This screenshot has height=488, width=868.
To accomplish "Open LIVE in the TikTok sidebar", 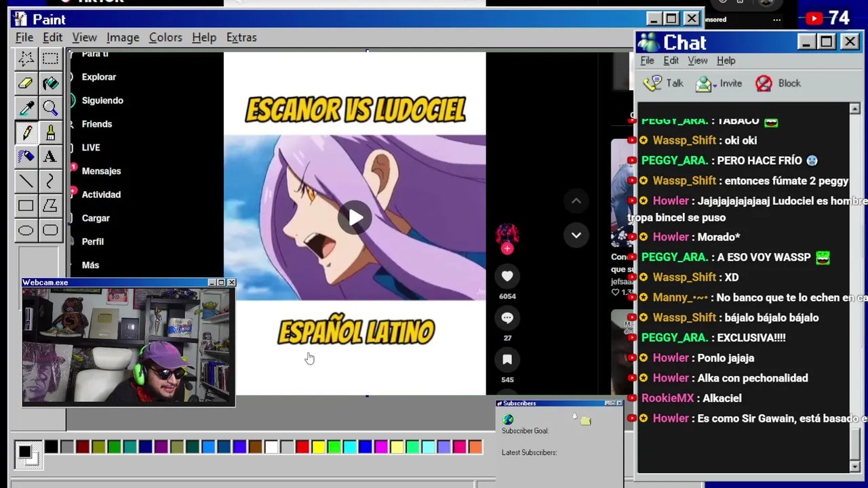I will pyautogui.click(x=91, y=148).
